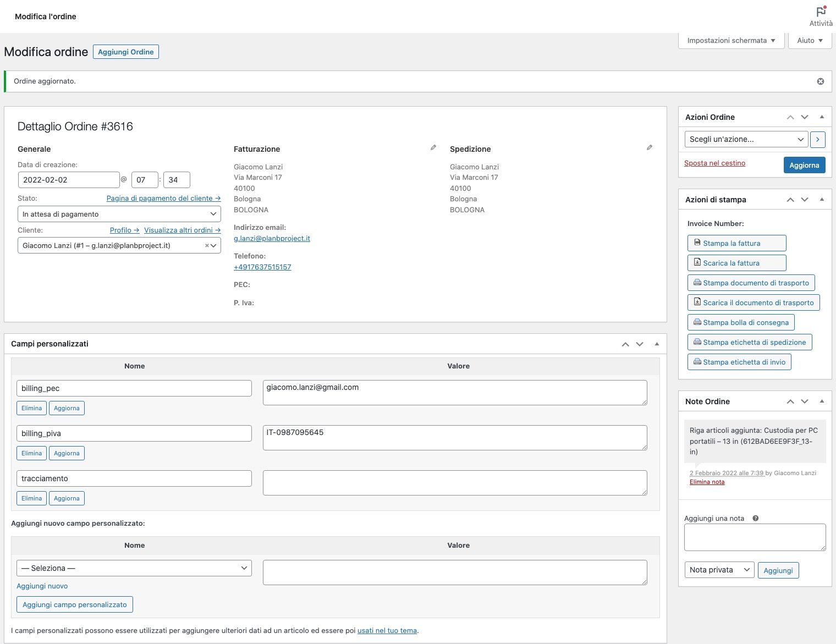Click Stampa bolla di consegna button
The height and width of the screenshot is (644, 836).
741,322
